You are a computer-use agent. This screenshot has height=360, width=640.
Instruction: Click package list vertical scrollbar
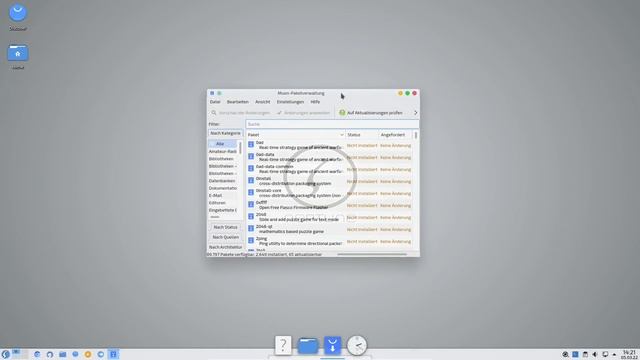(416, 135)
